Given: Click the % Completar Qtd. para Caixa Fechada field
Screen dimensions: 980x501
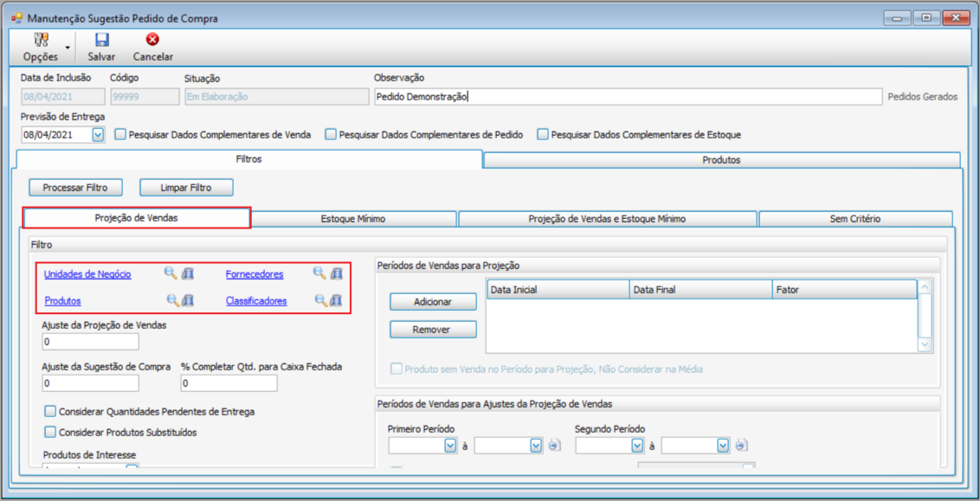Looking at the screenshot, I should pos(229,383).
